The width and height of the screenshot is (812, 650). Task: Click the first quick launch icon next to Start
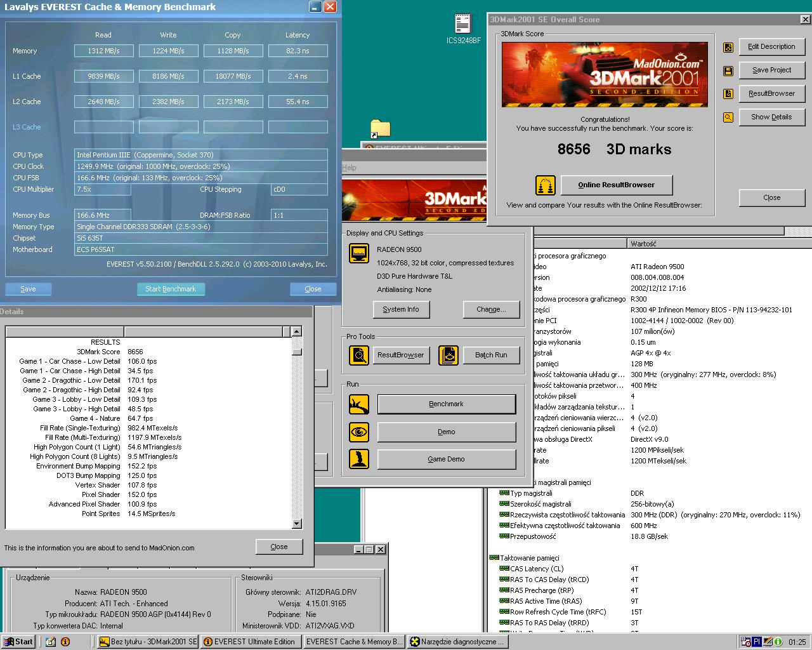(51, 642)
